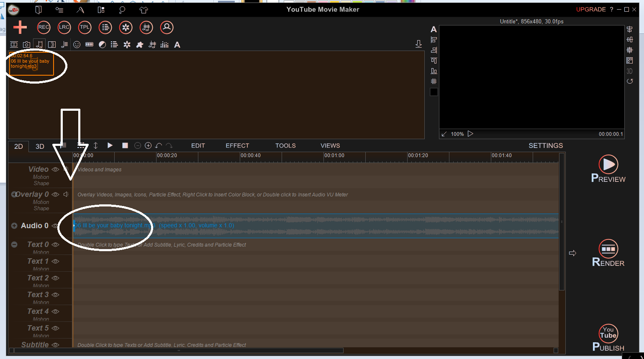Open the EFFECT menu

237,145
